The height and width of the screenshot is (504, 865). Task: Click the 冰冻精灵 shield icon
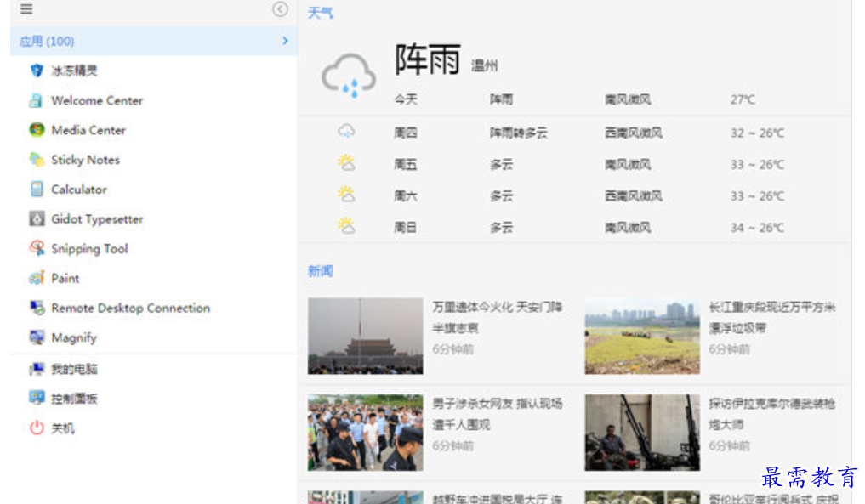coord(37,71)
